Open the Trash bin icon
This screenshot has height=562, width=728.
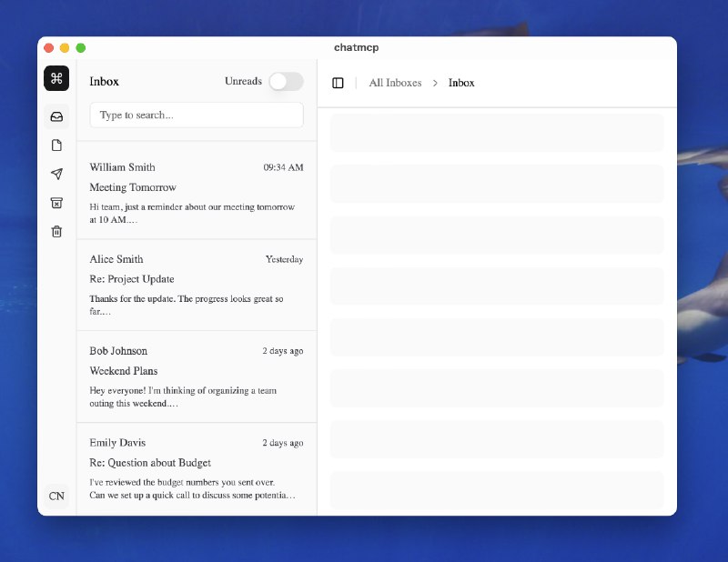click(x=56, y=232)
